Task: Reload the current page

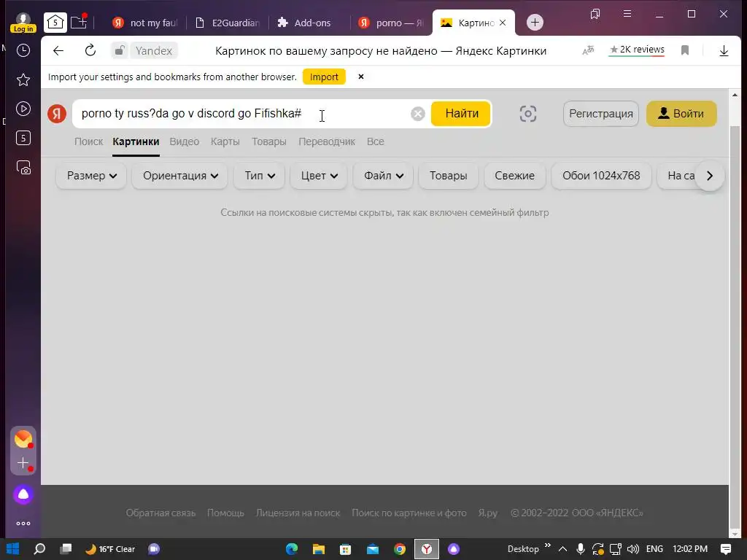Action: click(90, 50)
